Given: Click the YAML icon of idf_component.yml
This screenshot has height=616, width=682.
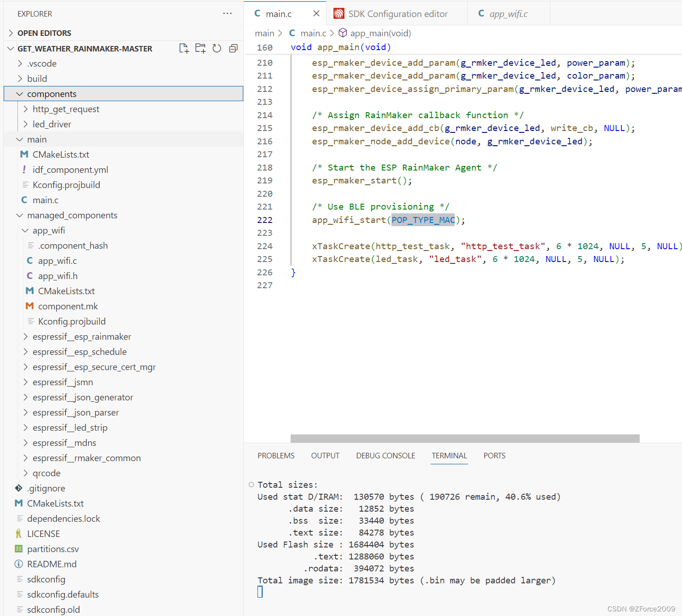Looking at the screenshot, I should pos(24,170).
